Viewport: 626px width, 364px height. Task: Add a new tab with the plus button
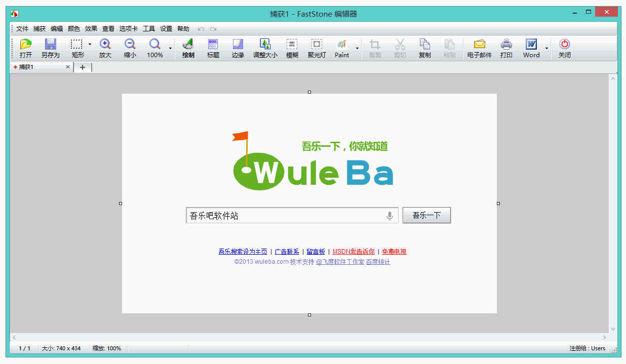pos(83,67)
